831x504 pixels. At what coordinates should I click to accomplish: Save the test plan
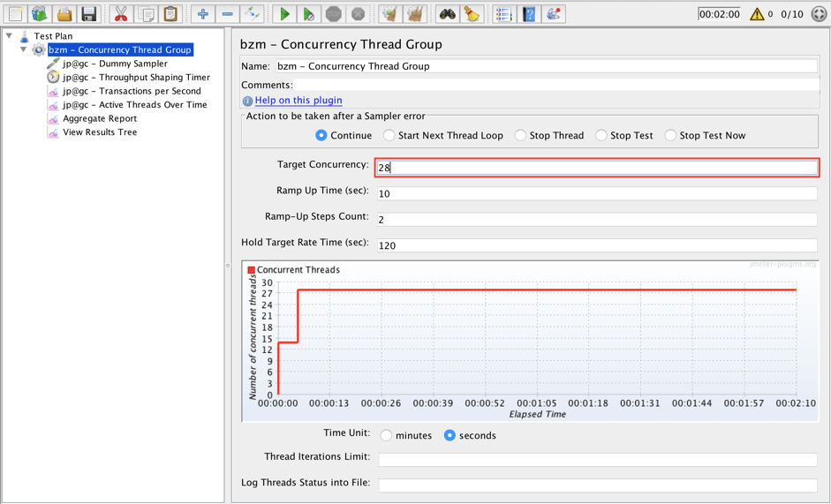[88, 14]
